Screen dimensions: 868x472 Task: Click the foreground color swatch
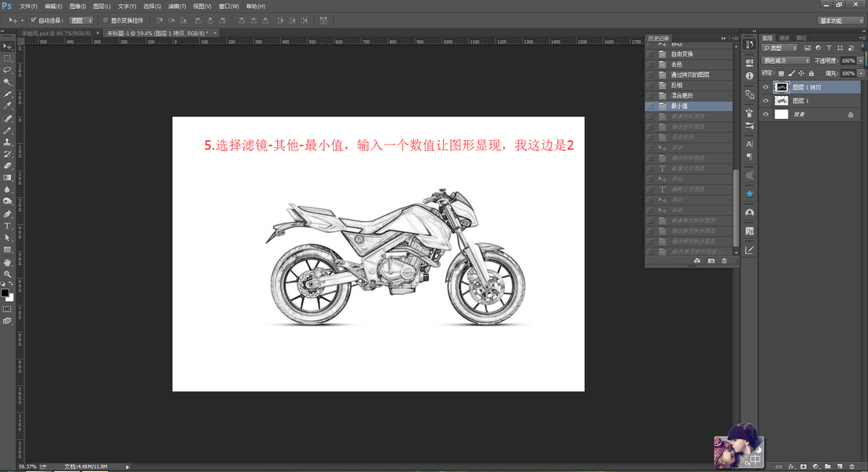click(5, 292)
